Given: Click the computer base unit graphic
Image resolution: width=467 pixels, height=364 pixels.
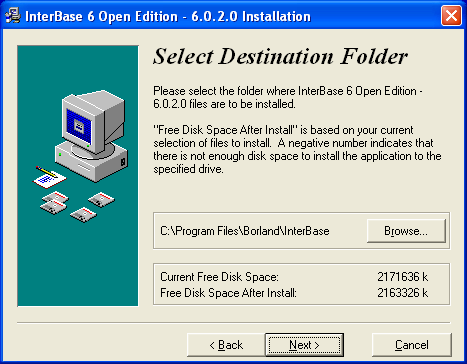Looking at the screenshot, I should pos(91,161).
